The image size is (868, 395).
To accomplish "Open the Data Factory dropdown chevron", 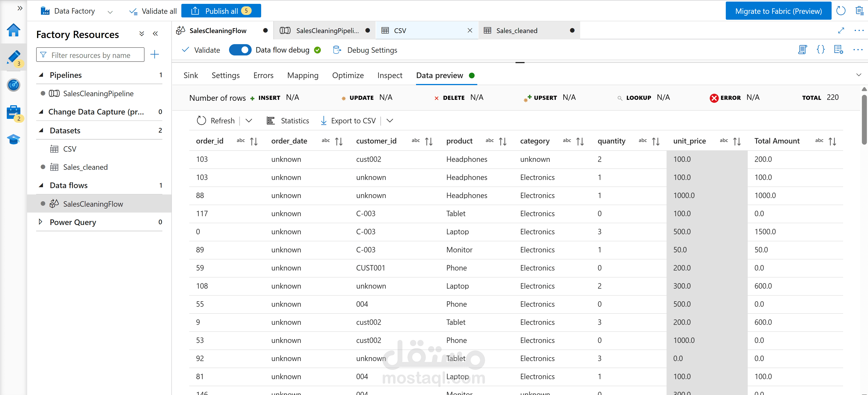I will [110, 12].
